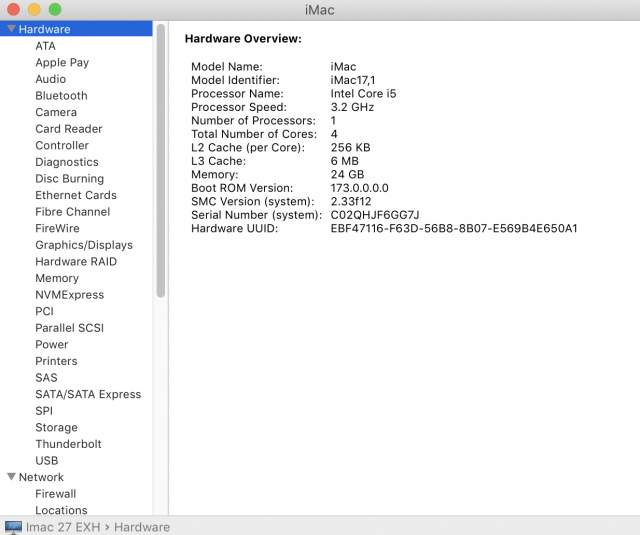Screen dimensions: 640x535
Task: Click the serial number value C02QHJF6GG7J
Action: tap(375, 215)
